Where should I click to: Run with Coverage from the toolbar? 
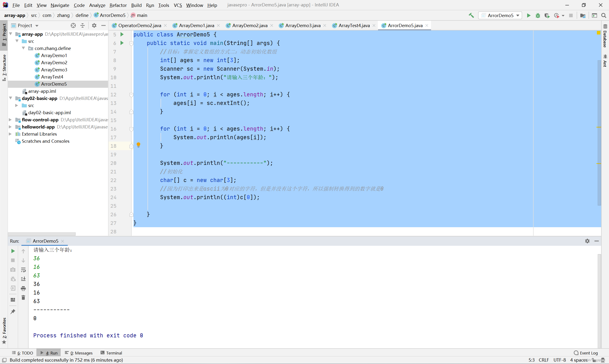(547, 15)
